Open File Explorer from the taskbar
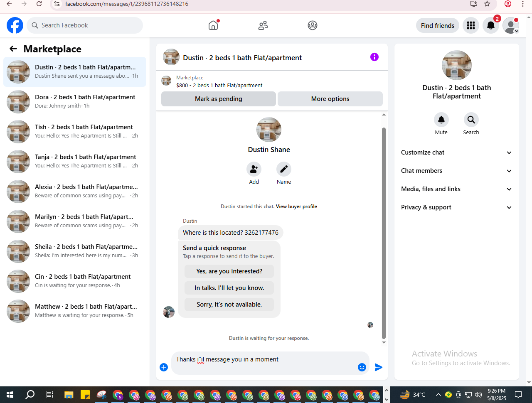 tap(69, 395)
